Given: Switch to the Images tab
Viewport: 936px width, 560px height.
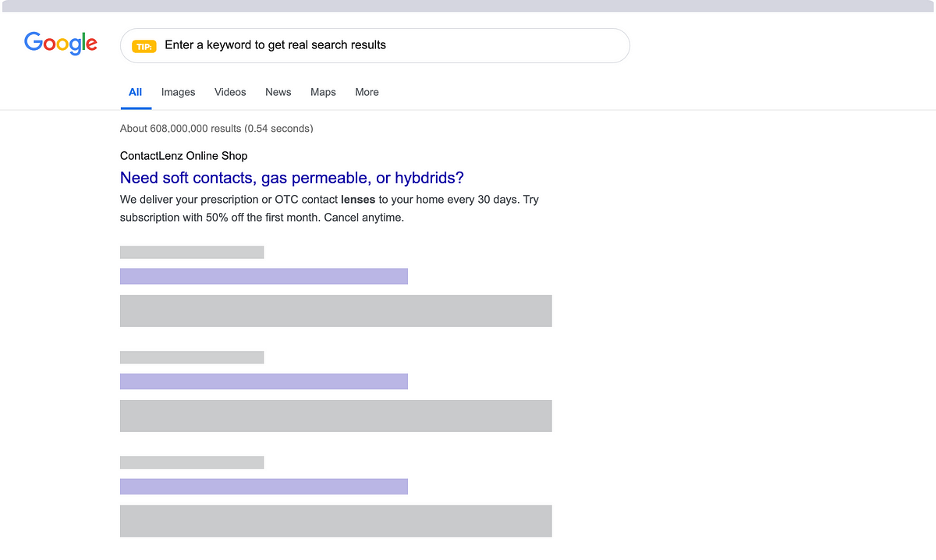Looking at the screenshot, I should tap(178, 92).
